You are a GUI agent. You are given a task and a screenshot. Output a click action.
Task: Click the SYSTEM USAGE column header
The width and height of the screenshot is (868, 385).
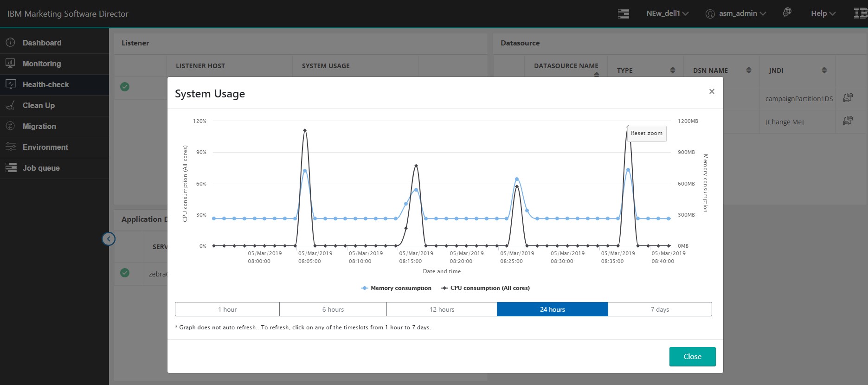pos(326,66)
